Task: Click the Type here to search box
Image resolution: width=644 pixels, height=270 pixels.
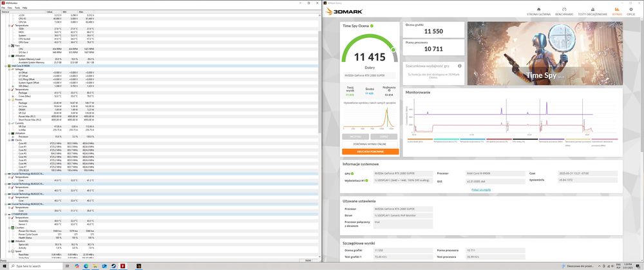Action: pos(35,266)
